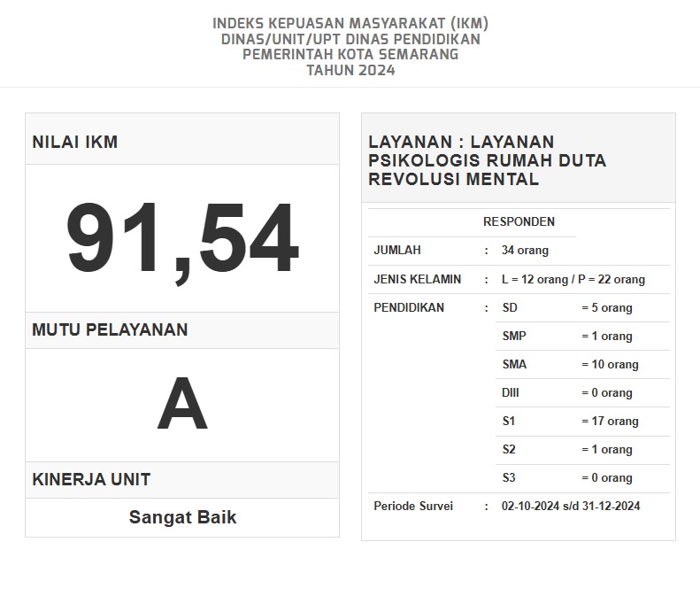Viewport: 700px width, 604px height.
Task: Select the PEMERINTAH KOTA SEMARANG heading line
Action: [350, 55]
